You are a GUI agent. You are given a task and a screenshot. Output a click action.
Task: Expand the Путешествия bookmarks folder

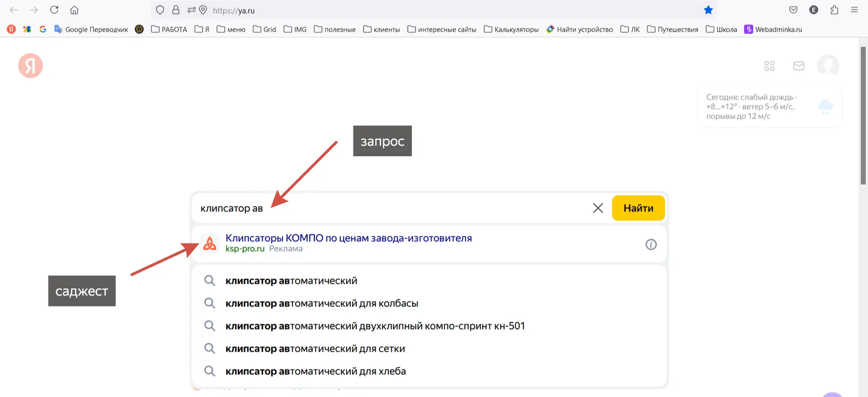[673, 30]
